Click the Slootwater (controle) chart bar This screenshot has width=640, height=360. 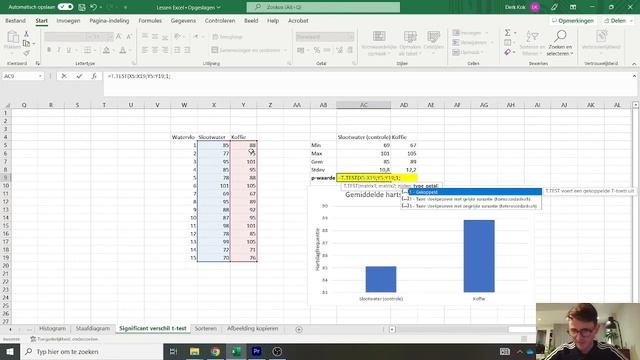(381, 279)
